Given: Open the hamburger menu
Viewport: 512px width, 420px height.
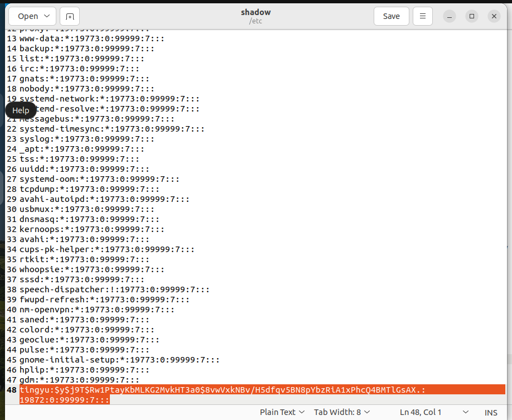Looking at the screenshot, I should click(x=423, y=16).
